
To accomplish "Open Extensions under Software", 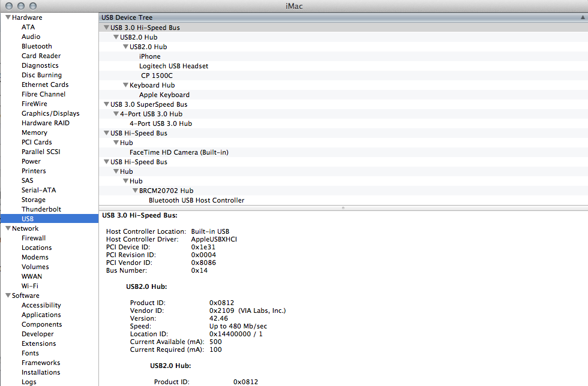I will (38, 343).
